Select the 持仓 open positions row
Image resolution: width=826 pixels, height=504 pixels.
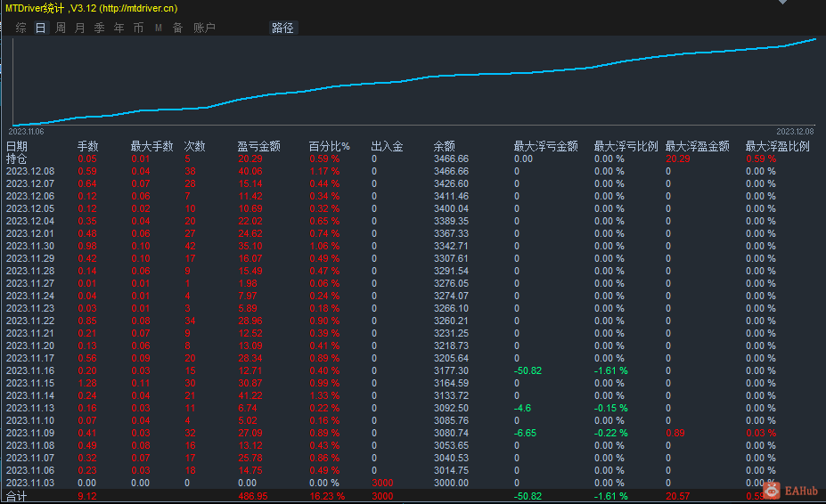(x=17, y=159)
